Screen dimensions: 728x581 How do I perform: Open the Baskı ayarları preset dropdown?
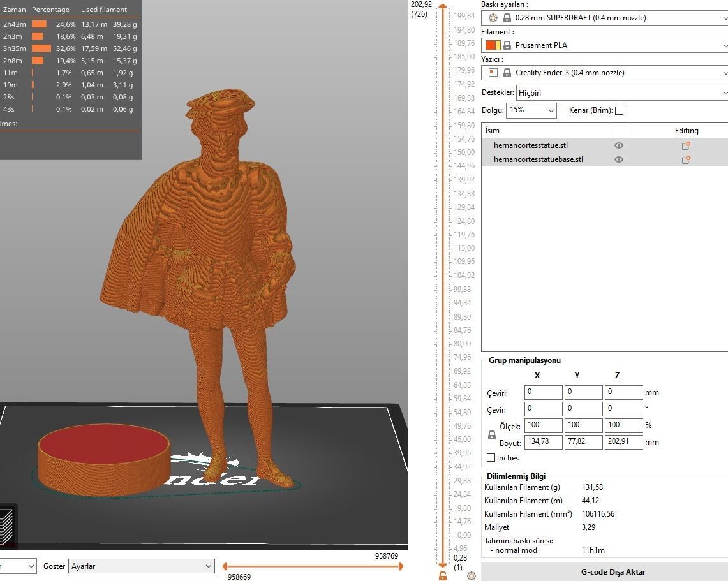pyautogui.click(x=604, y=18)
